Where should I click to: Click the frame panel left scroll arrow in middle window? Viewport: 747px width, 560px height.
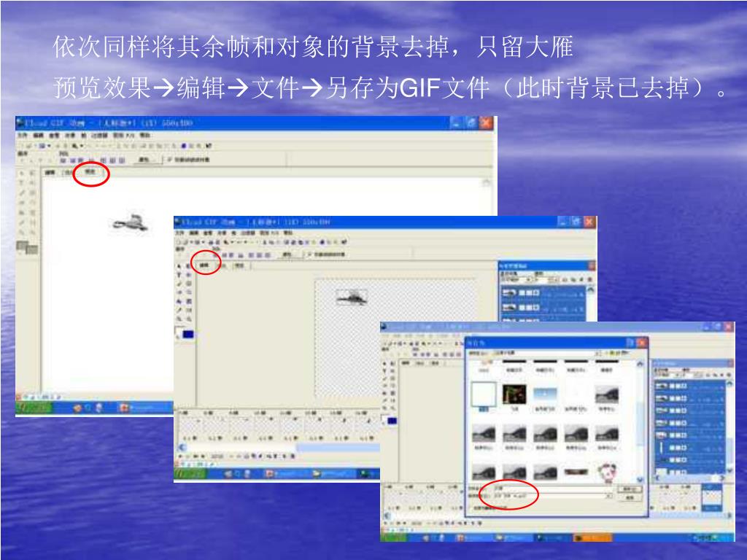tap(182, 447)
